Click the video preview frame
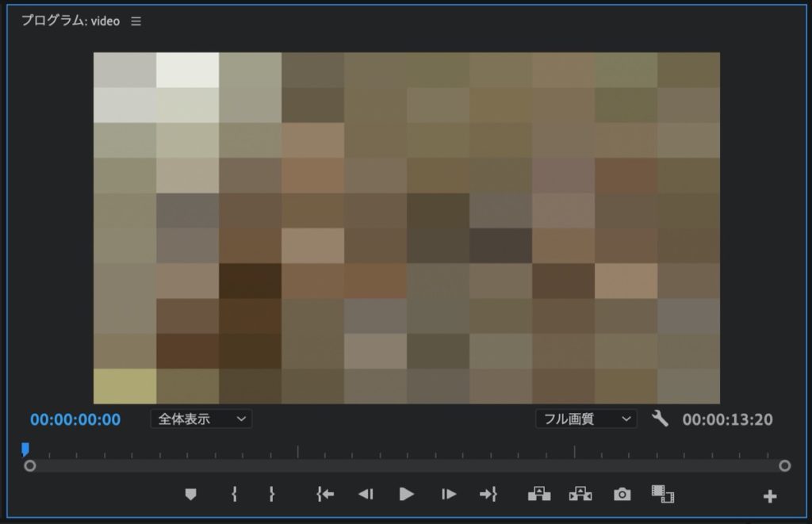The image size is (812, 524). 407,228
